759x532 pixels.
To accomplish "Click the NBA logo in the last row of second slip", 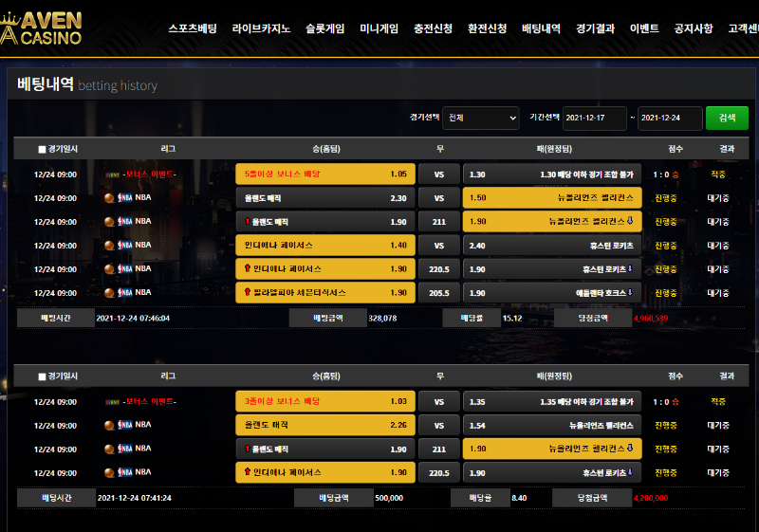I will [125, 472].
